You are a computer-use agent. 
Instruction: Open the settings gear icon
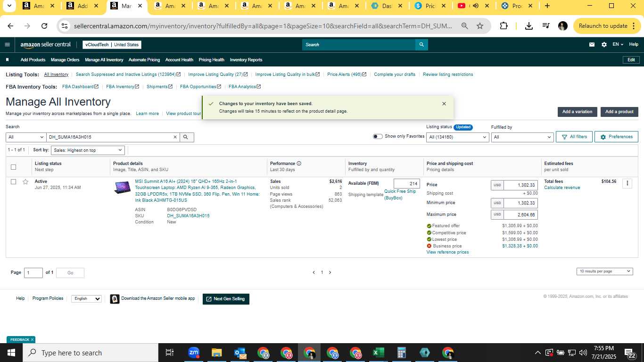tap(604, 45)
